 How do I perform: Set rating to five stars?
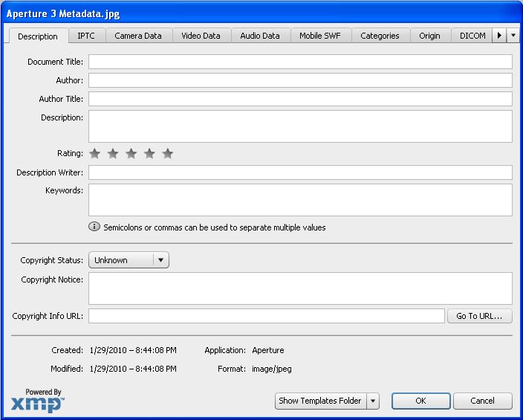tap(168, 154)
